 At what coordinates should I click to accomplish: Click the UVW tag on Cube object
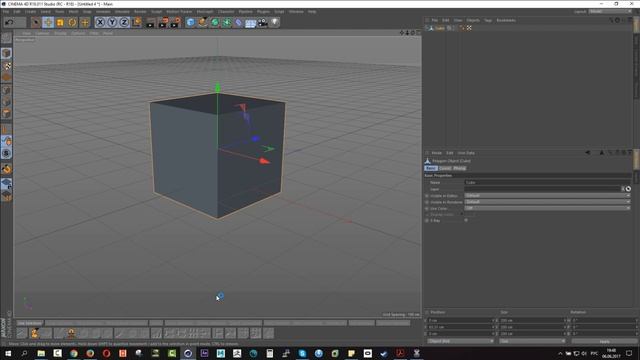(469, 28)
